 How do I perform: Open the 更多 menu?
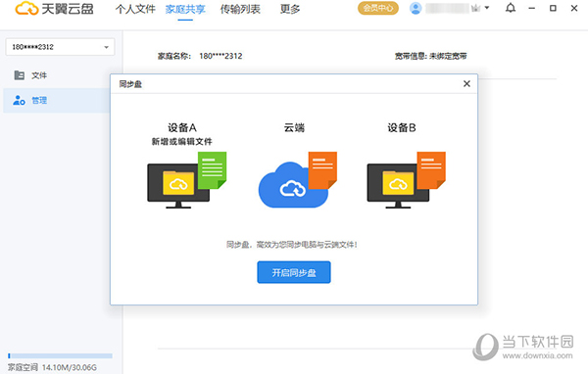(290, 9)
